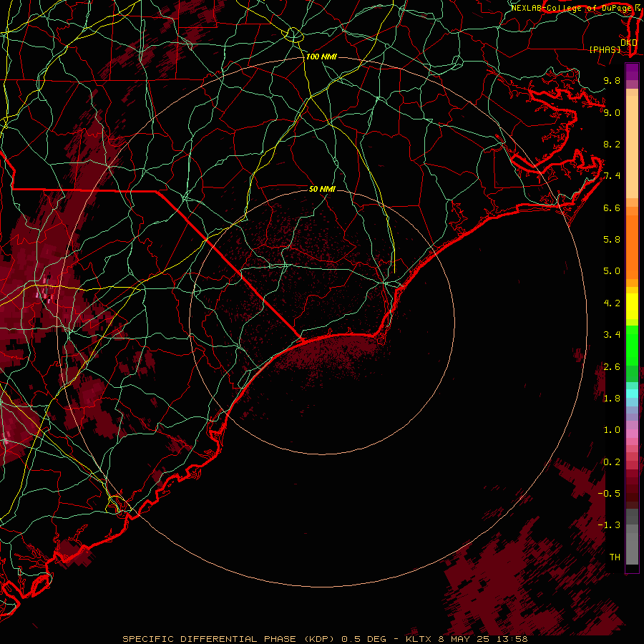The image size is (644, 644).
Task: Click the '-1.3' color scale value
Action: (x=609, y=525)
